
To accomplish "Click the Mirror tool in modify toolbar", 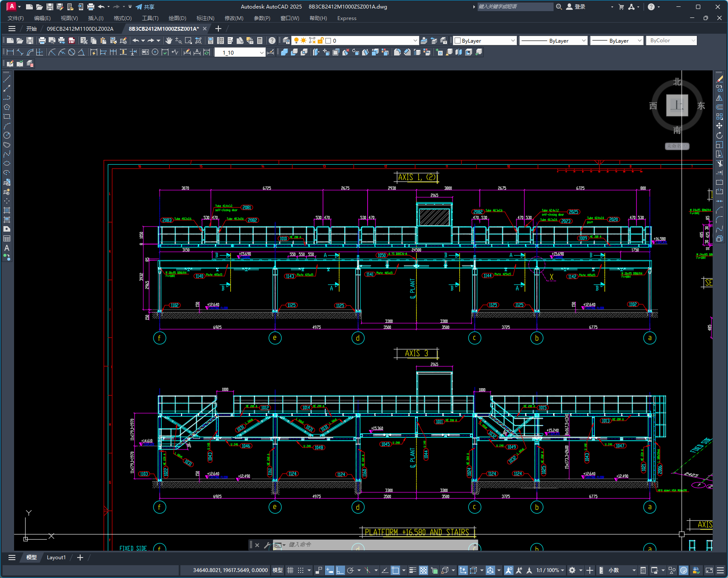I will (719, 98).
